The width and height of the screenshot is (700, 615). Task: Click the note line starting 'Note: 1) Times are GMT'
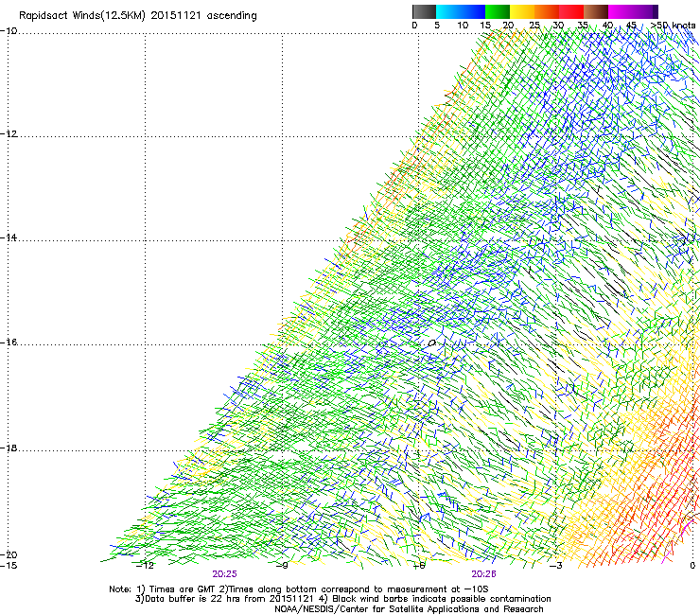click(x=299, y=589)
